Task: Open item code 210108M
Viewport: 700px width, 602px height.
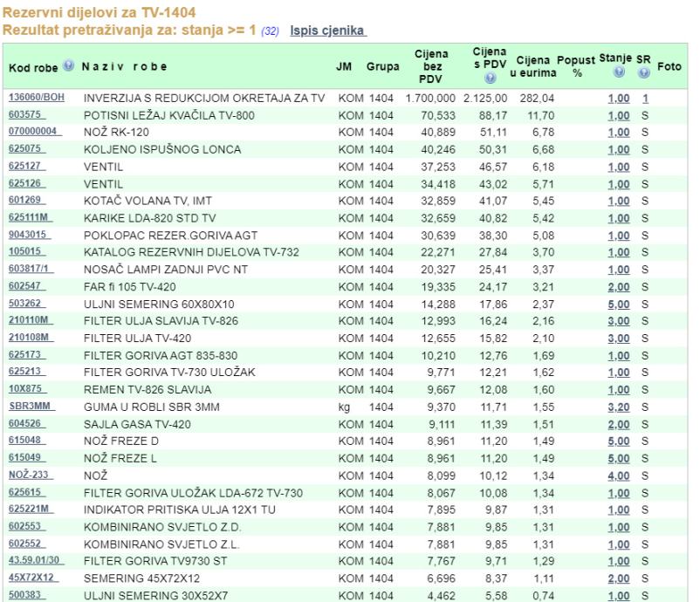Action: tap(31, 338)
